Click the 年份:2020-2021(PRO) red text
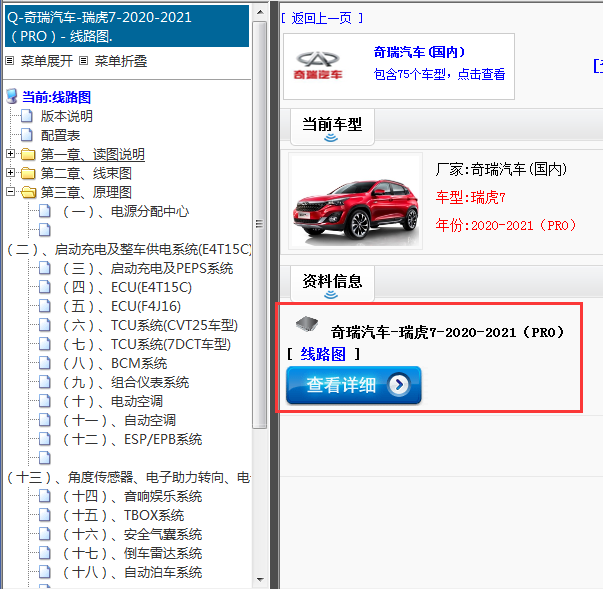Screen dimensions: 603x589 [x=505, y=225]
